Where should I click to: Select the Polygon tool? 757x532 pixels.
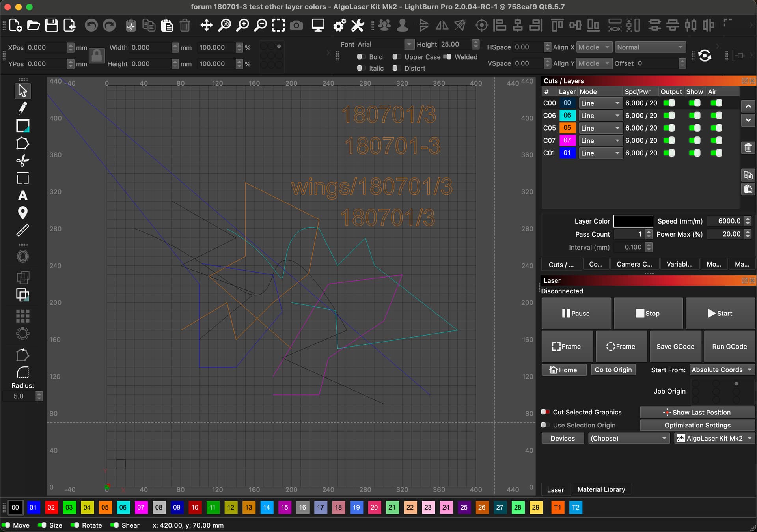[x=22, y=144]
